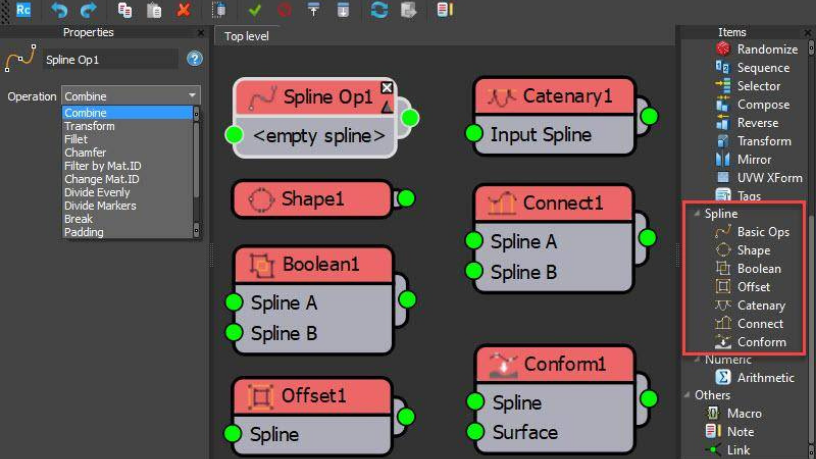Click the refresh arrows toolbar icon
Image resolution: width=816 pixels, height=459 pixels.
[x=379, y=10]
